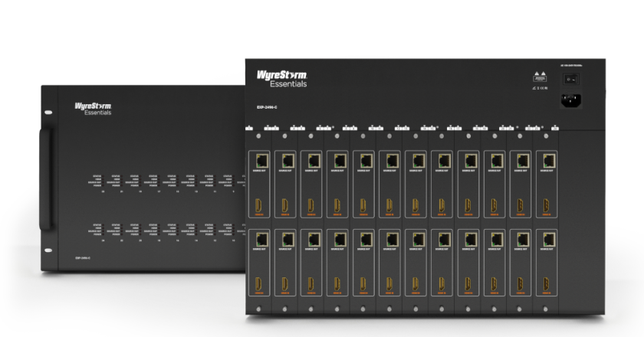Flip the rocker power switch on rear panel
Screen dimensions: 644x337
571,79
